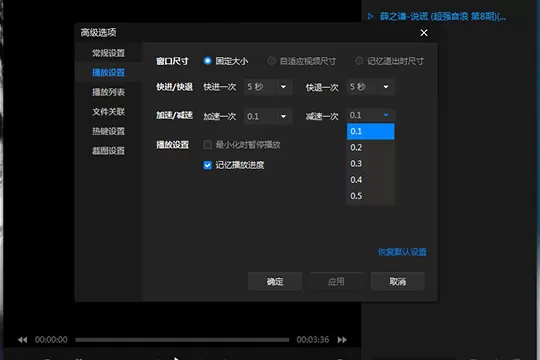
Task: Collapse the 减速一次 dropdown arrow
Action: click(x=386, y=115)
